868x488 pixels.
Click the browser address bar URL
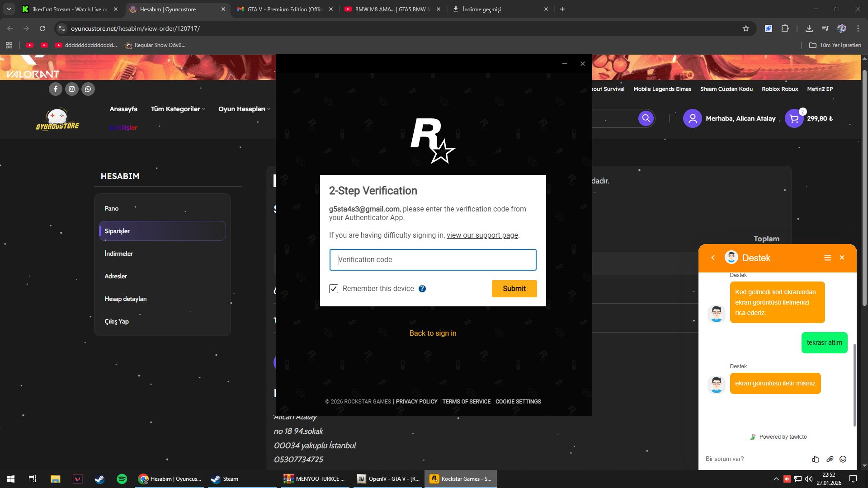point(135,28)
